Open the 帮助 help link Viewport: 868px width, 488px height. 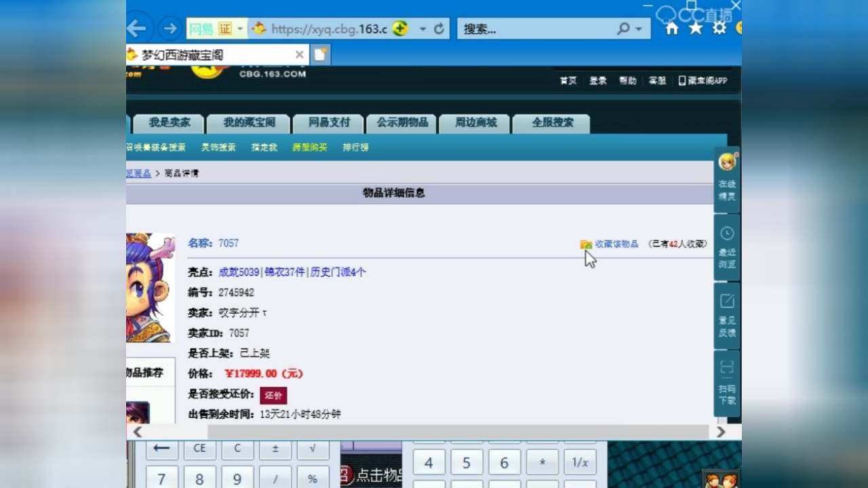(x=627, y=81)
